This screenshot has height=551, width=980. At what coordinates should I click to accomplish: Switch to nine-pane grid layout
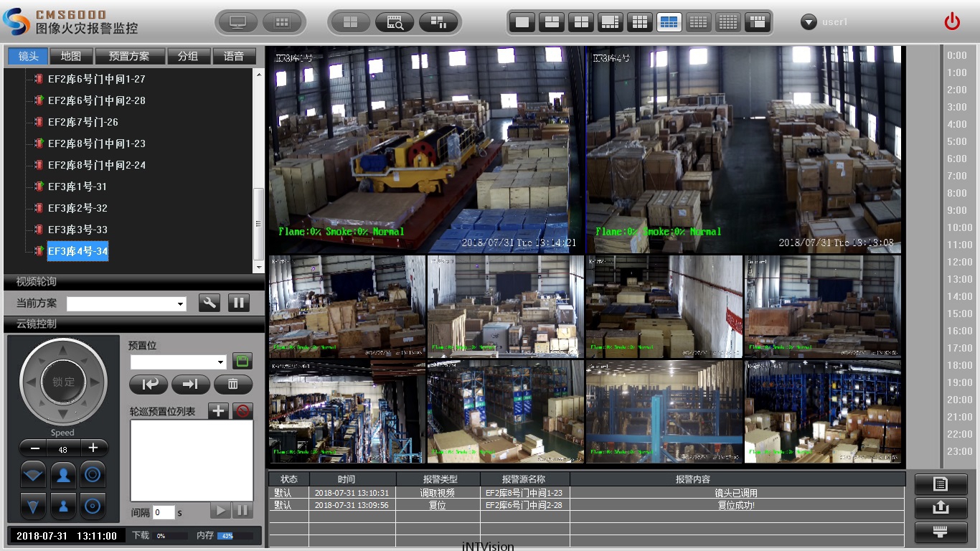640,22
